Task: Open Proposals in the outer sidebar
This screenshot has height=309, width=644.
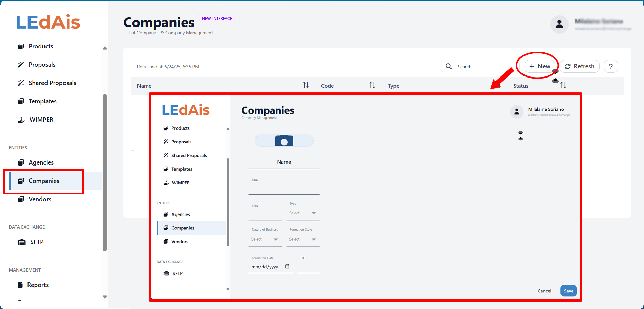Action: (42, 65)
